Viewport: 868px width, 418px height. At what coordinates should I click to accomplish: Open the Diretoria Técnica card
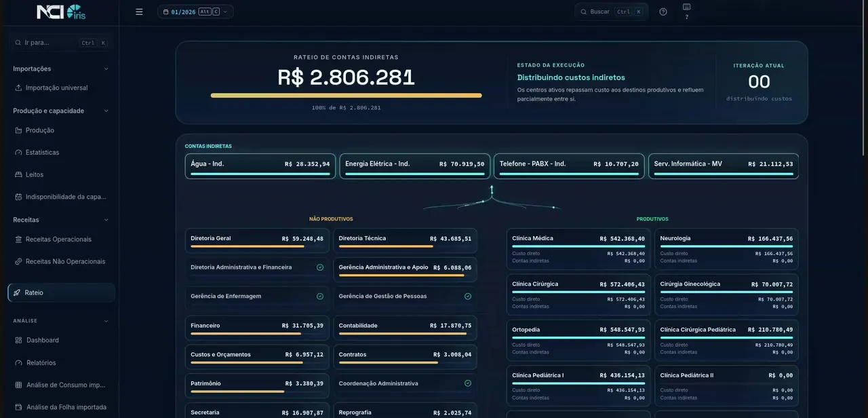pos(405,240)
